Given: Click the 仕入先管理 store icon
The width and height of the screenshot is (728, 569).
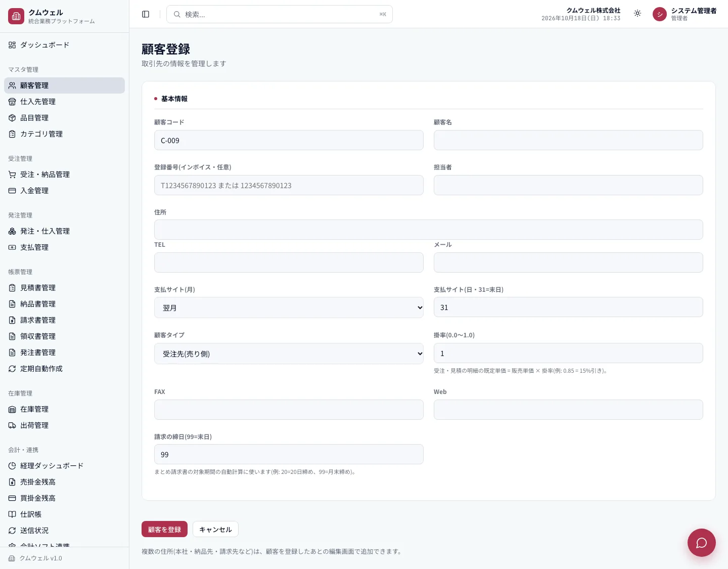Looking at the screenshot, I should [x=12, y=102].
